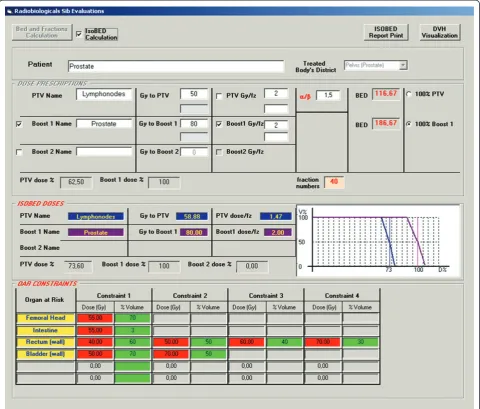Click the Boost 2 dose % value 0,00

pyautogui.click(x=252, y=266)
